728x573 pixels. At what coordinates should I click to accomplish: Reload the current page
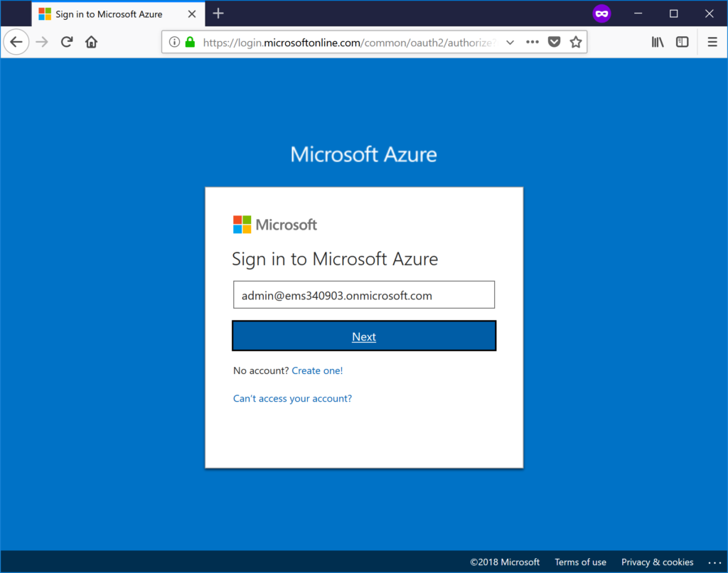pyautogui.click(x=67, y=42)
